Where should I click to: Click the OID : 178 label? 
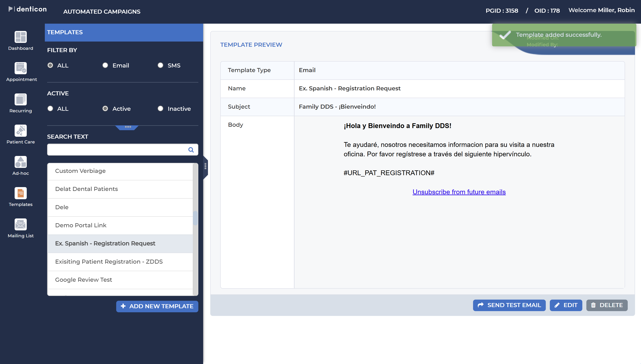[x=547, y=11]
